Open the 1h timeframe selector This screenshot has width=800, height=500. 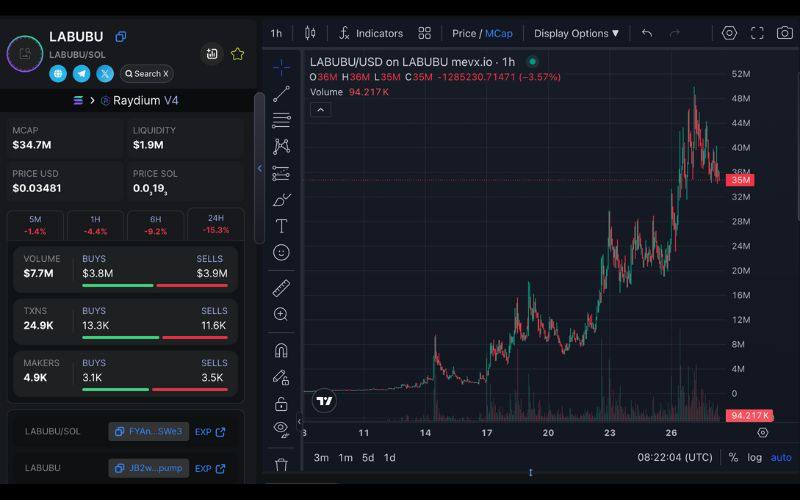(x=276, y=34)
